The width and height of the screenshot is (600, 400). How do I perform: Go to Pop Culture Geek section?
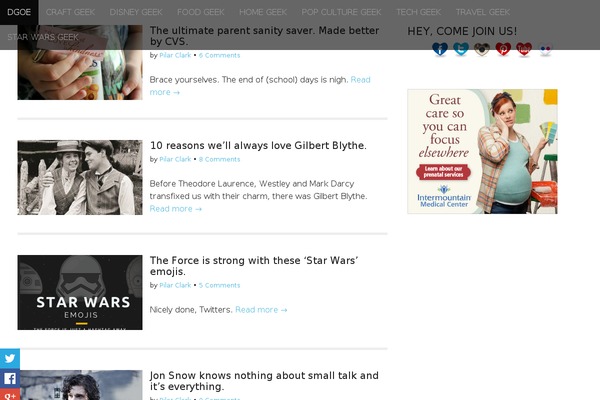[x=342, y=12]
